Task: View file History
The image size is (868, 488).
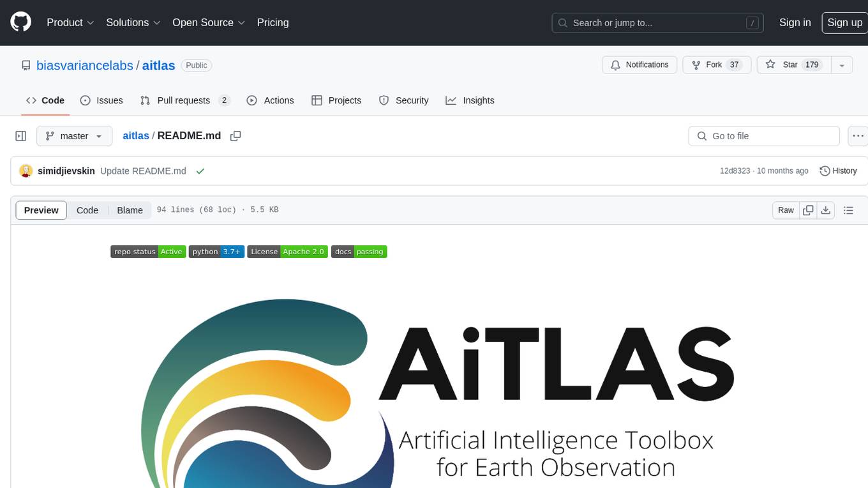Action: point(838,171)
